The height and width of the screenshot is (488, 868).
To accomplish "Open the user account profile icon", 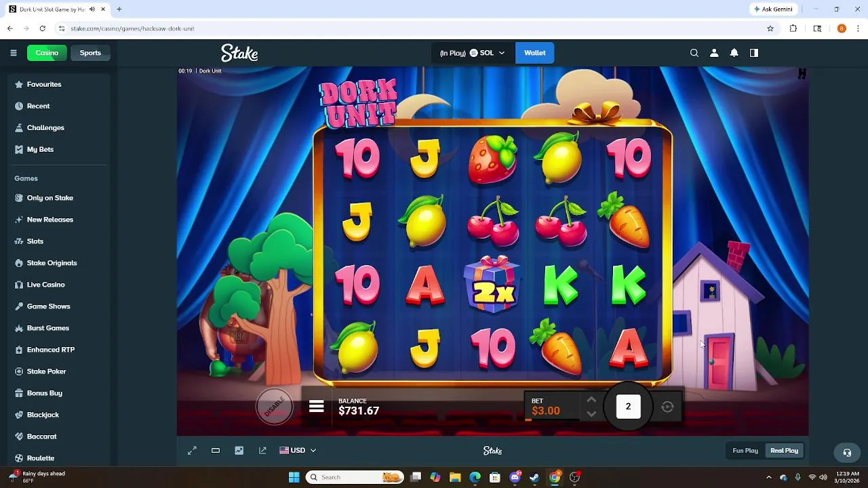I will tap(714, 53).
